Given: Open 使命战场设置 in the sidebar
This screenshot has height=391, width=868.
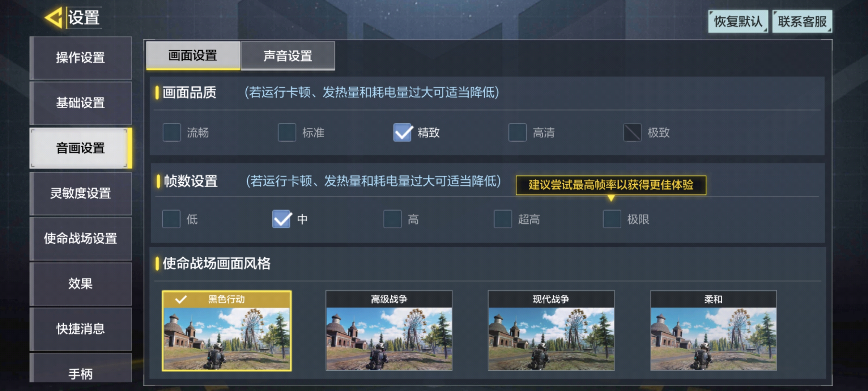Looking at the screenshot, I should 81,239.
